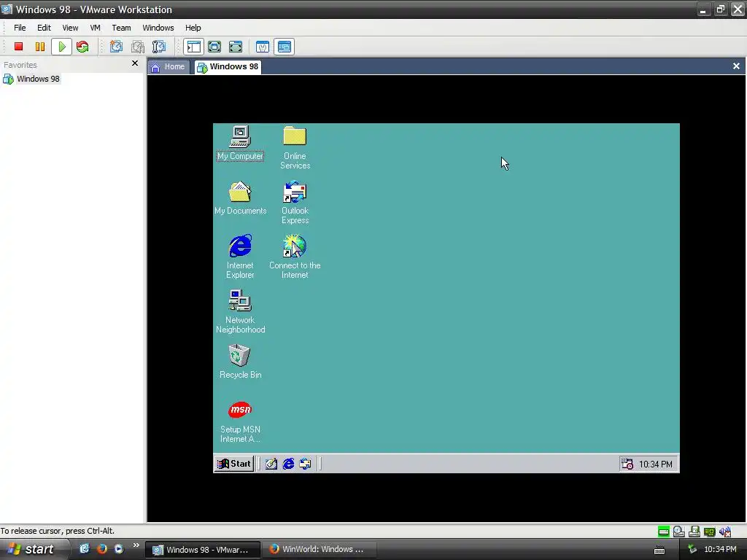Select the Windows 98 tab

pyautogui.click(x=228, y=66)
